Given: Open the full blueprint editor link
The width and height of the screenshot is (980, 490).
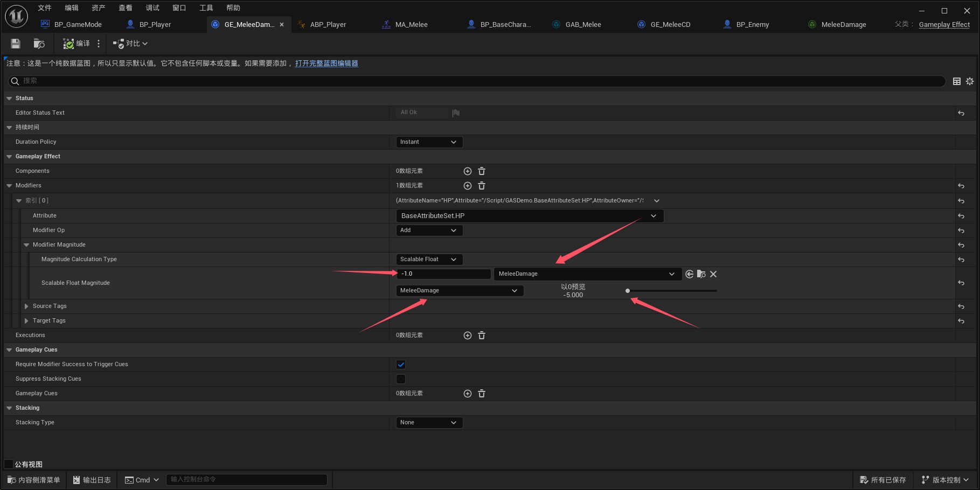Looking at the screenshot, I should pyautogui.click(x=326, y=64).
